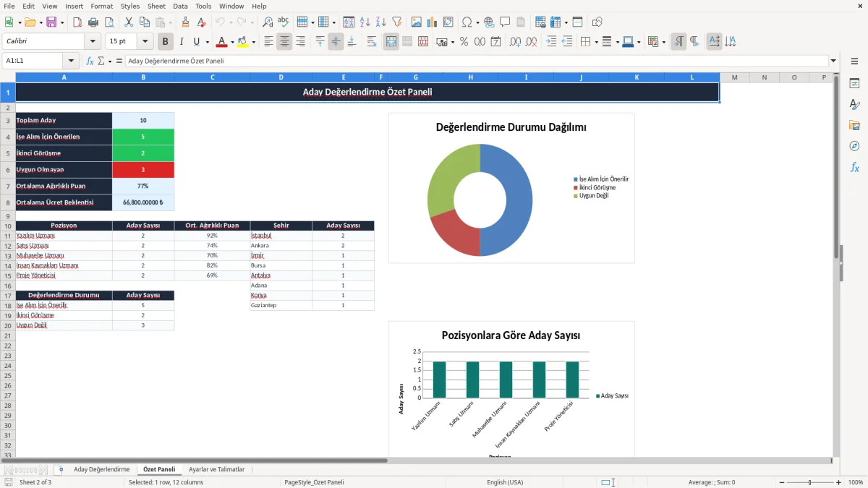
Task: Apply yellow background color swatch
Action: [242, 42]
